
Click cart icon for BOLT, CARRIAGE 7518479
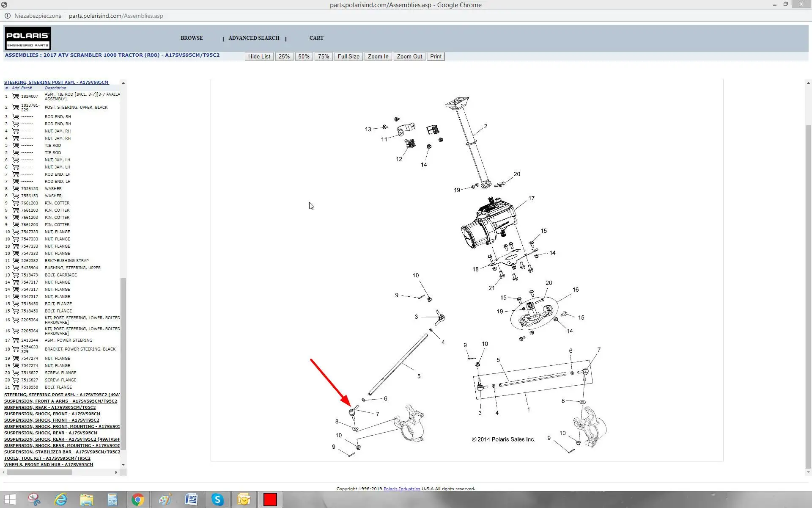click(16, 275)
